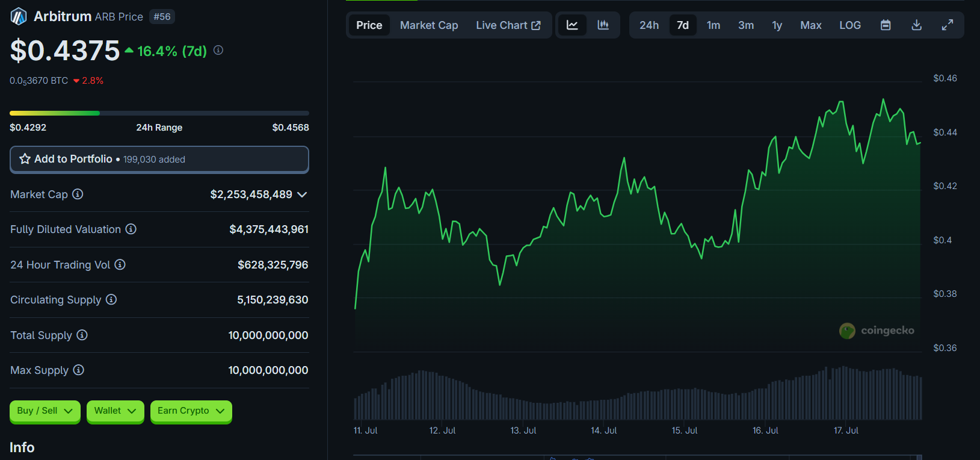
Task: Click the Market Cap value $2,253,458,489
Action: (251, 194)
